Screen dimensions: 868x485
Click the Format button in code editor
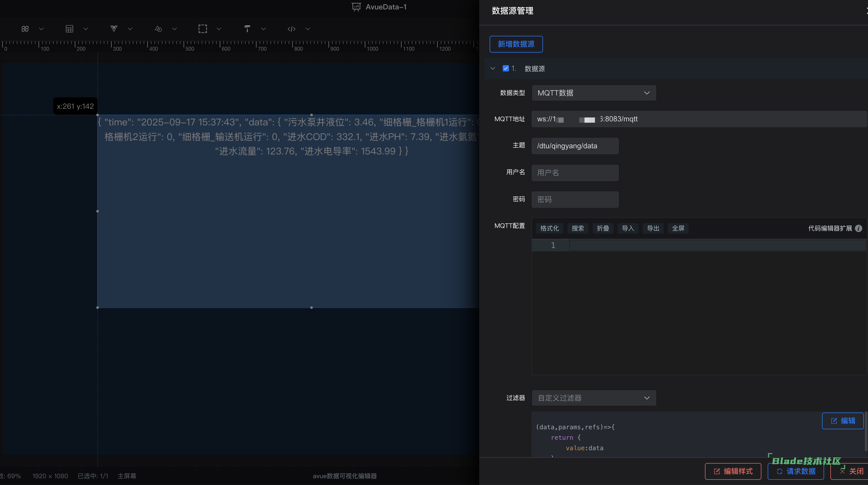point(549,228)
